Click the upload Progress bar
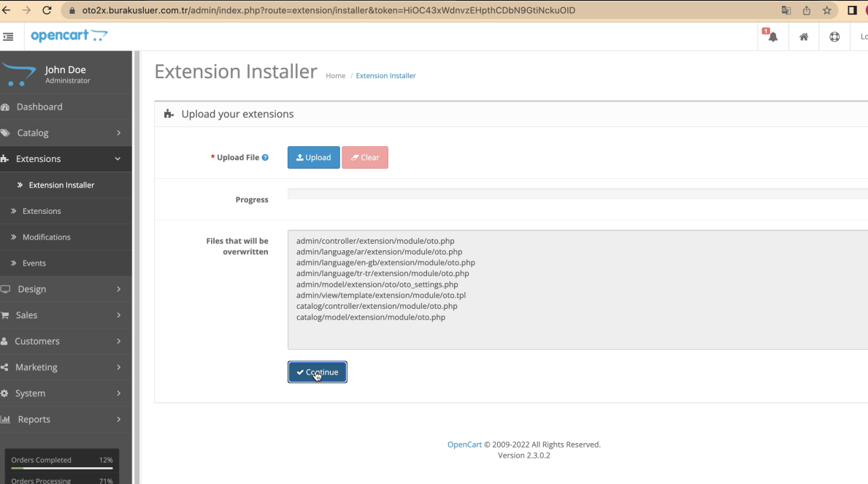The image size is (868, 484). (577, 194)
